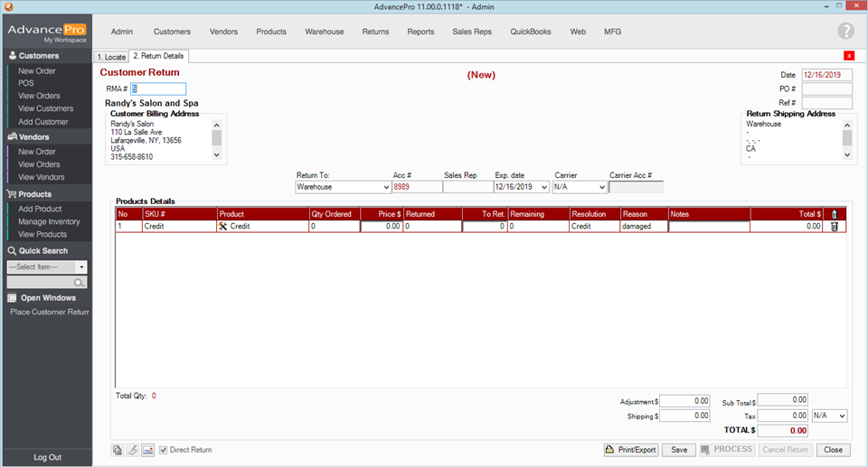Image resolution: width=868 pixels, height=467 pixels.
Task: Click the trash icon in row 1
Action: (x=834, y=227)
